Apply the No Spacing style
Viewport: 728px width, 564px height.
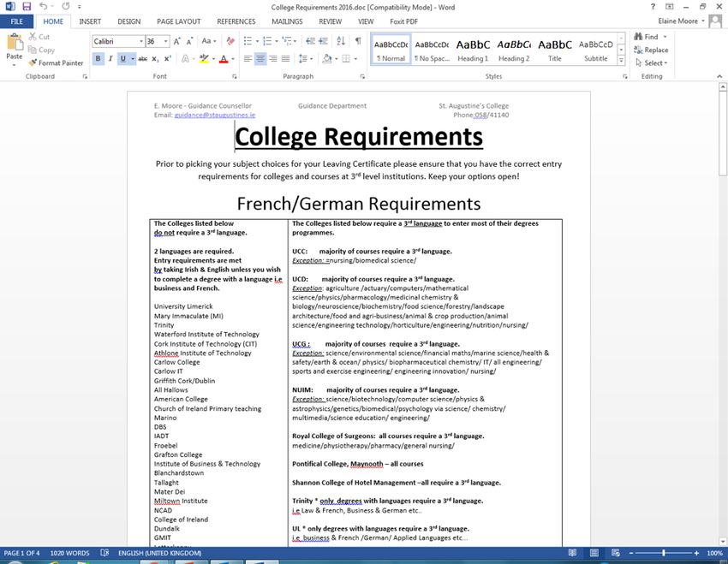(x=432, y=49)
